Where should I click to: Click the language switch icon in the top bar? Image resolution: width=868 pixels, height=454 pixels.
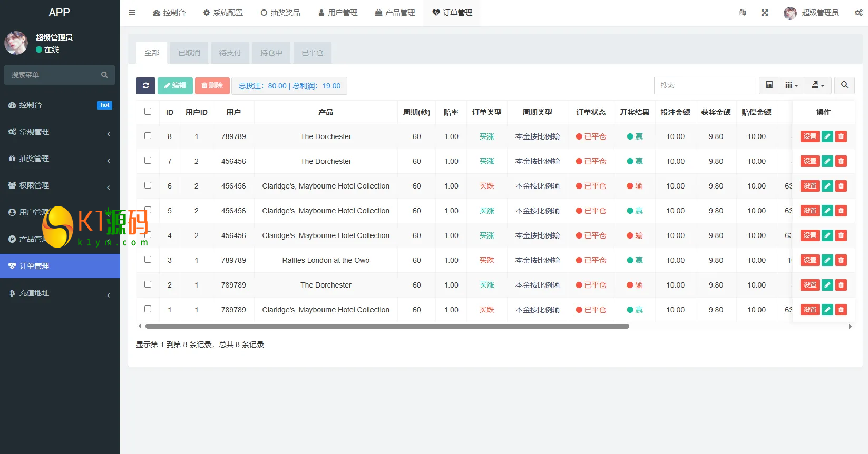point(743,13)
